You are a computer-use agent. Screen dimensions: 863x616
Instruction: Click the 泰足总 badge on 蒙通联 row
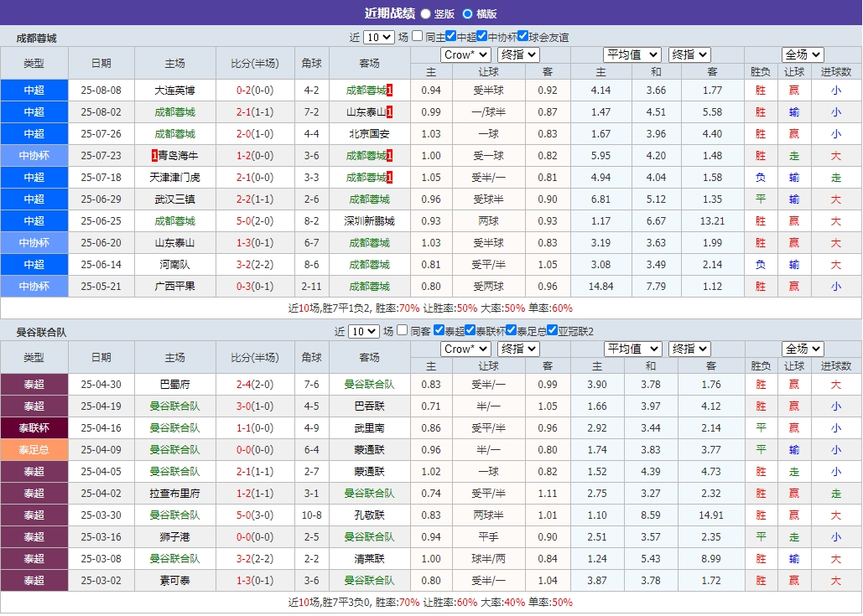coord(34,449)
